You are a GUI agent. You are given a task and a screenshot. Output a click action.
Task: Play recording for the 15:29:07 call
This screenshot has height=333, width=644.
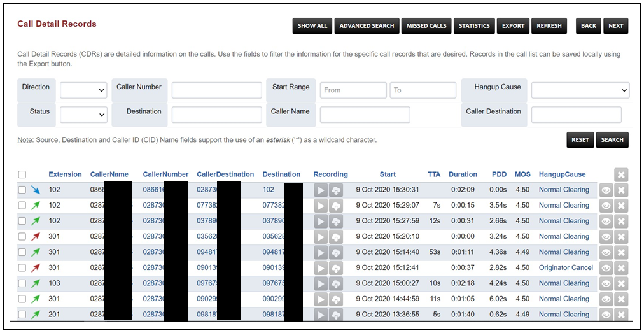(x=321, y=206)
